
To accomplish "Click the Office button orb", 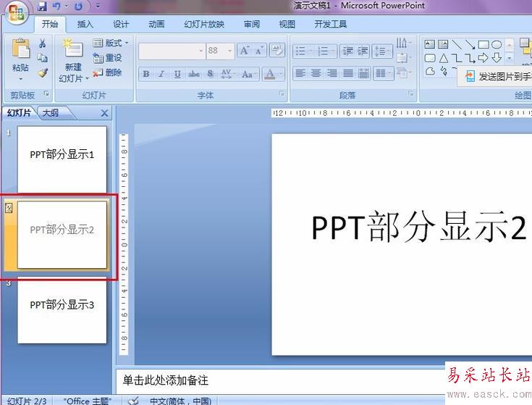I will coord(16,12).
